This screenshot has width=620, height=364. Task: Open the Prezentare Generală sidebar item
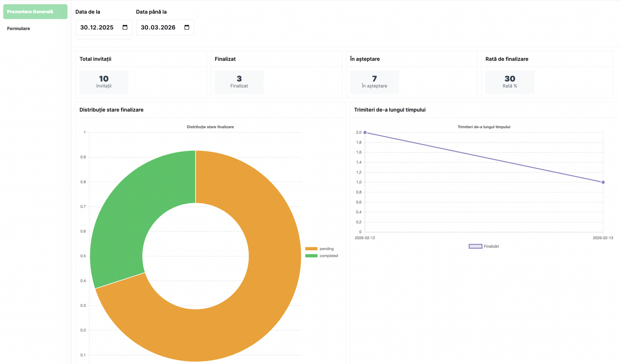pos(35,12)
